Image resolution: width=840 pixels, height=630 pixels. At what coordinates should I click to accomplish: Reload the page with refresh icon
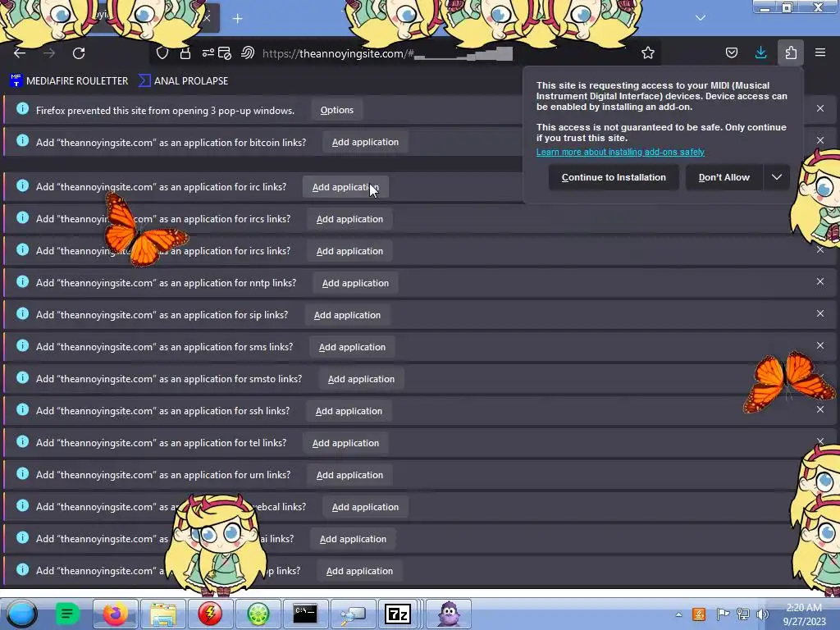pos(79,53)
